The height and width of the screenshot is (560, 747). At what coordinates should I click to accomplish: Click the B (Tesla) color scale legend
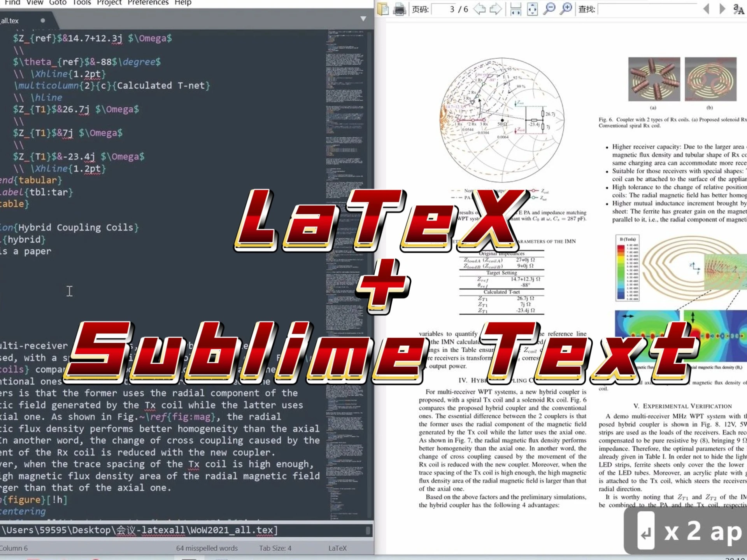tap(628, 268)
